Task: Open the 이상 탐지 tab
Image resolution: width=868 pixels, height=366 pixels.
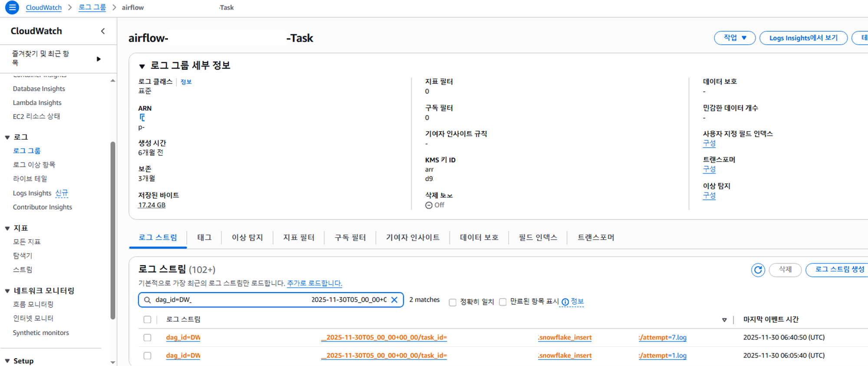Action: coord(247,237)
